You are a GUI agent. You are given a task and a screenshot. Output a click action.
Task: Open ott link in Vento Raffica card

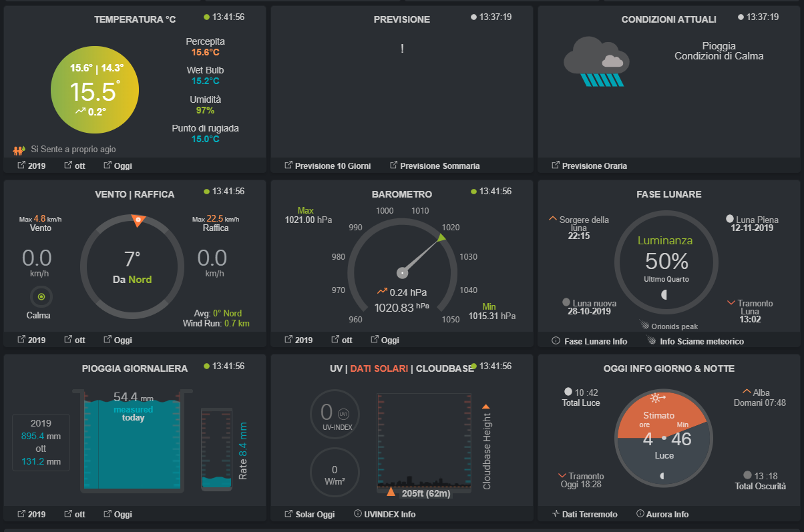coord(75,340)
